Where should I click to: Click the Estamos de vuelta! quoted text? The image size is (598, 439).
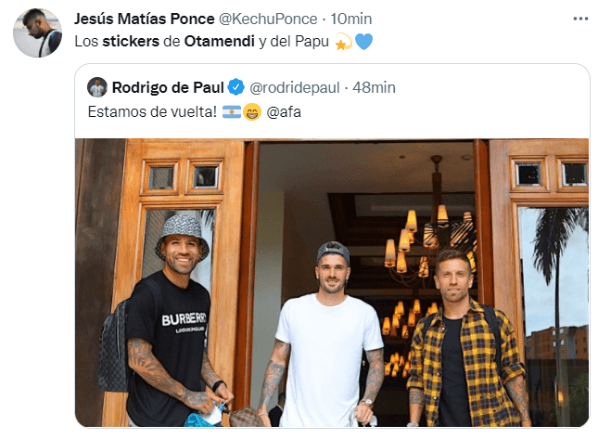tap(152, 112)
